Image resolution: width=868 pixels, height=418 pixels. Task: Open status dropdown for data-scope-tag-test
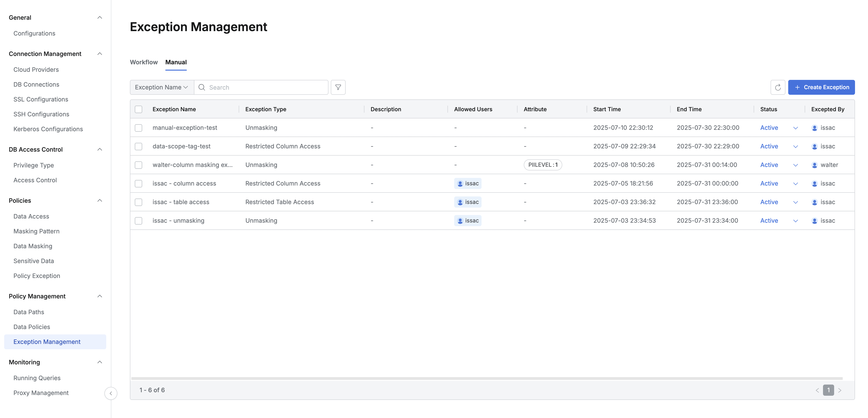pyautogui.click(x=795, y=147)
